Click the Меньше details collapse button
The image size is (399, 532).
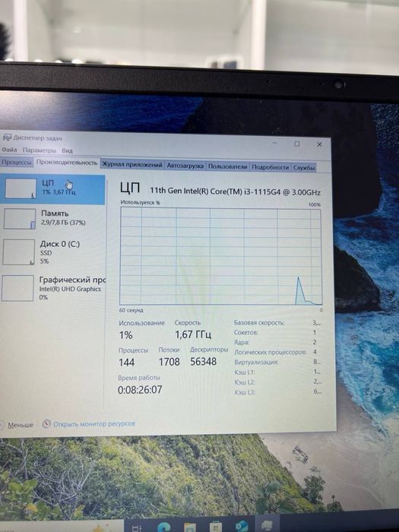[17, 425]
